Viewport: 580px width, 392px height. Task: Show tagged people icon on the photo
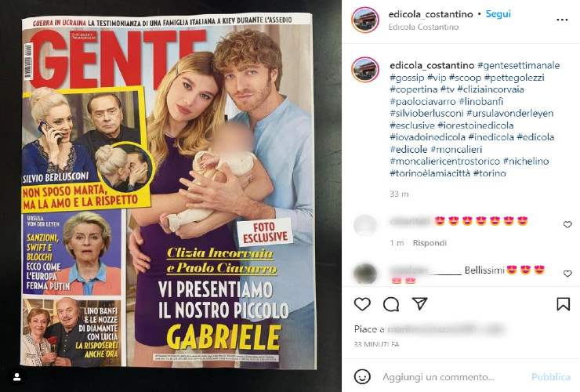tap(17, 377)
